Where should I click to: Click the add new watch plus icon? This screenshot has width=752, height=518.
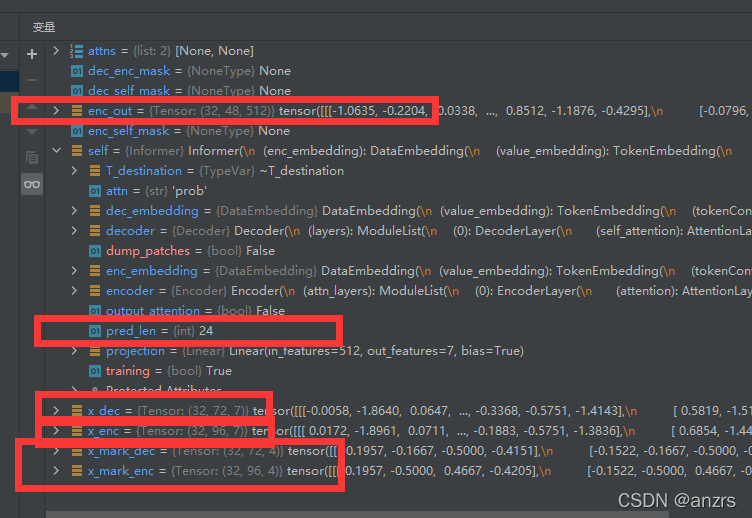(x=32, y=54)
